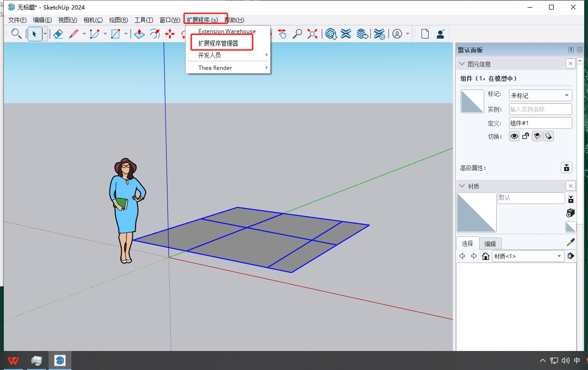Click the Send to LayOut icon
This screenshot has height=370, width=588.
[363, 34]
